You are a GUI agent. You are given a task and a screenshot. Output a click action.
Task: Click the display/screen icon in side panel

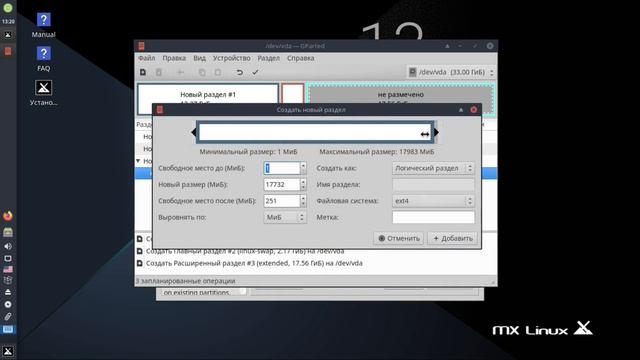(8, 258)
